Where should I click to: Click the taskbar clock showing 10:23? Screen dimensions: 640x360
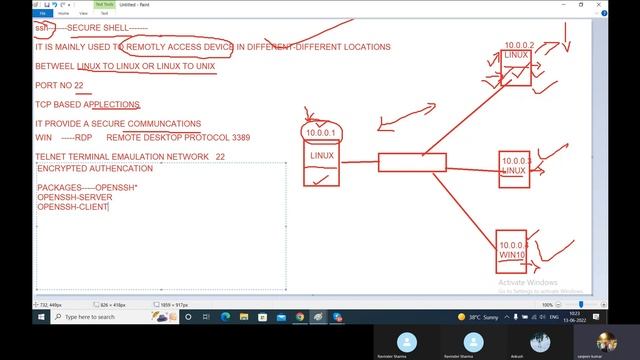(575, 317)
